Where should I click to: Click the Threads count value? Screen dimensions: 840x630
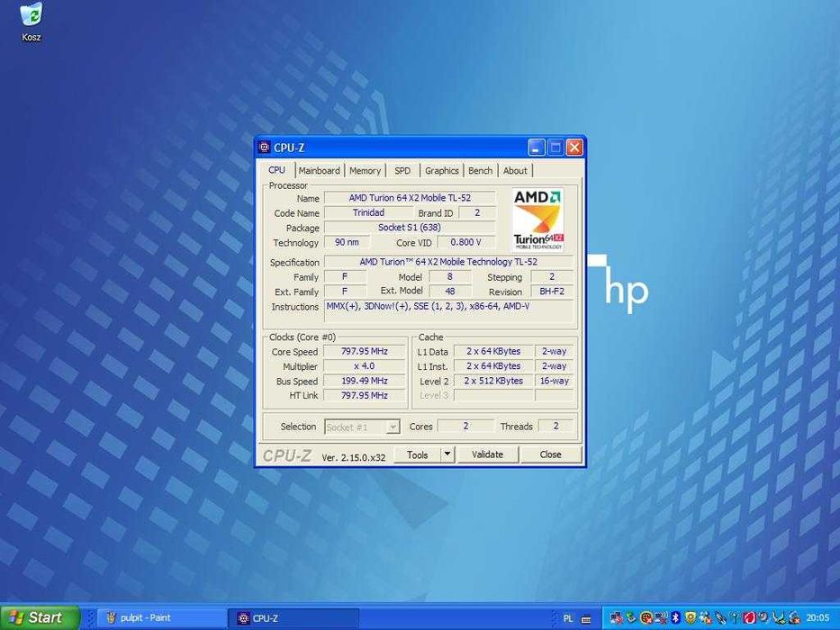coord(555,426)
